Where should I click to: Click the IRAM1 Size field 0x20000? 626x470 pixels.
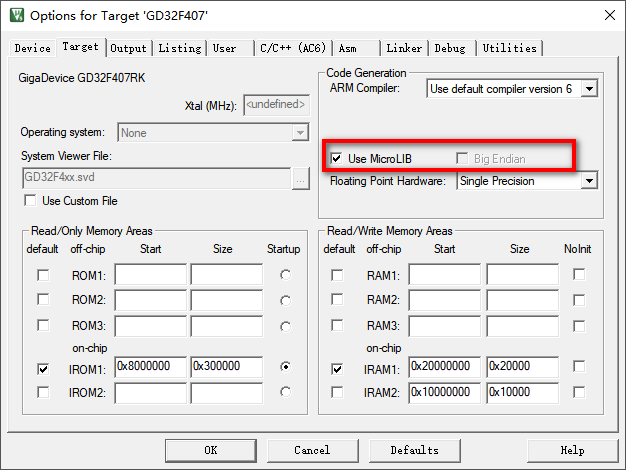(523, 367)
